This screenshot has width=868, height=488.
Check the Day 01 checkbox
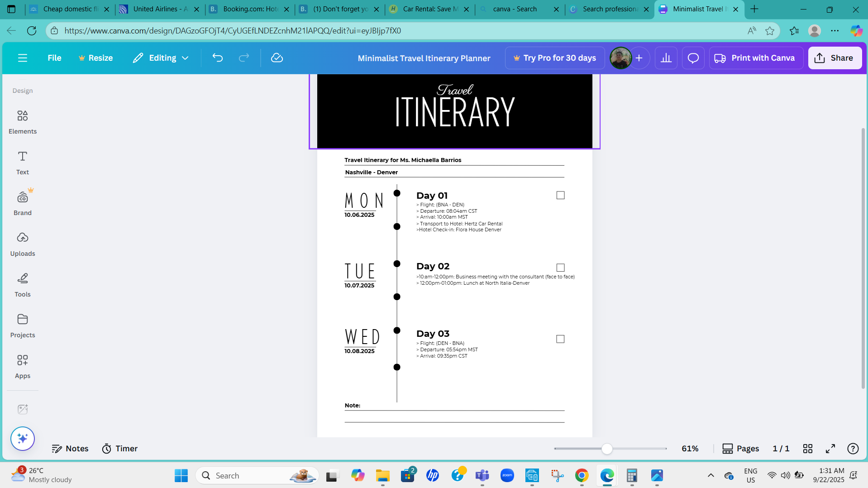pyautogui.click(x=560, y=195)
